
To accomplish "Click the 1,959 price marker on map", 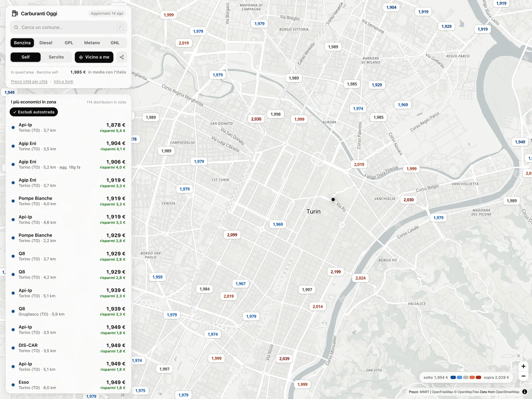I will click(x=158, y=277).
